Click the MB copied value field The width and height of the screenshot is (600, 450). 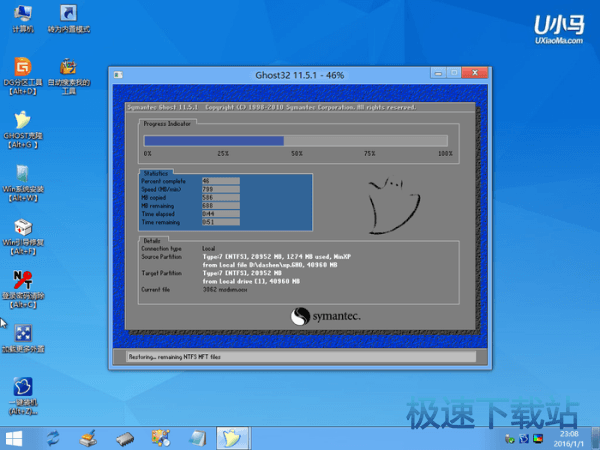point(221,197)
